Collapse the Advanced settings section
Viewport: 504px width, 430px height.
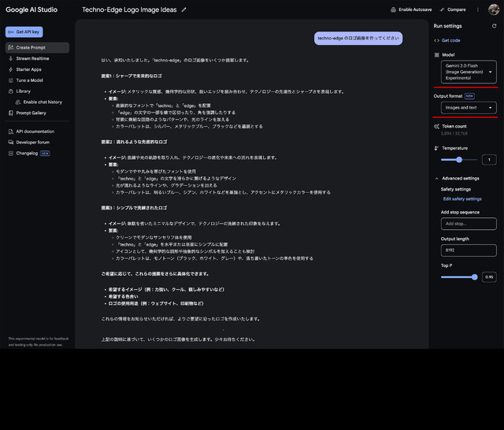click(437, 178)
